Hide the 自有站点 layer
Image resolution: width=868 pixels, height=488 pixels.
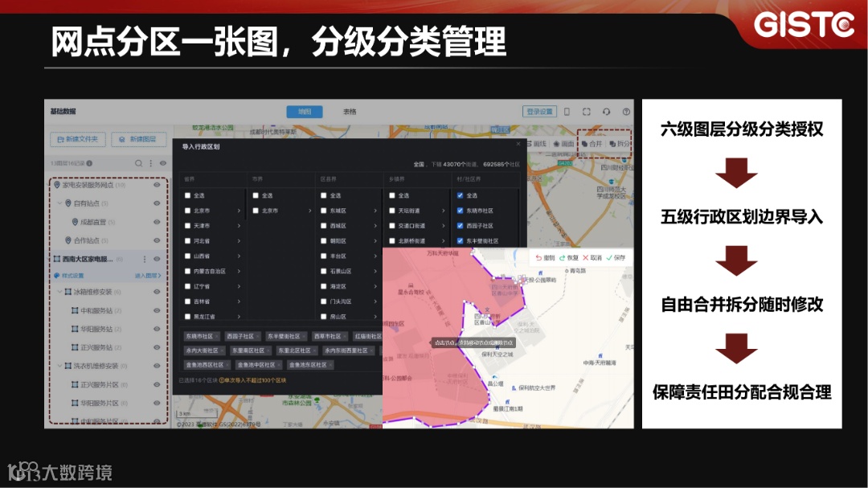(157, 203)
